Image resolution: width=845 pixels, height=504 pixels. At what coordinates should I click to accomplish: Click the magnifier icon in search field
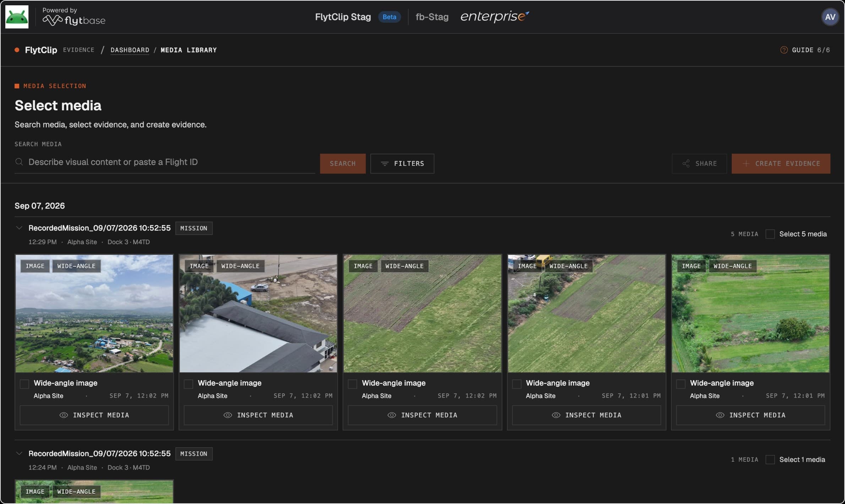pos(19,162)
